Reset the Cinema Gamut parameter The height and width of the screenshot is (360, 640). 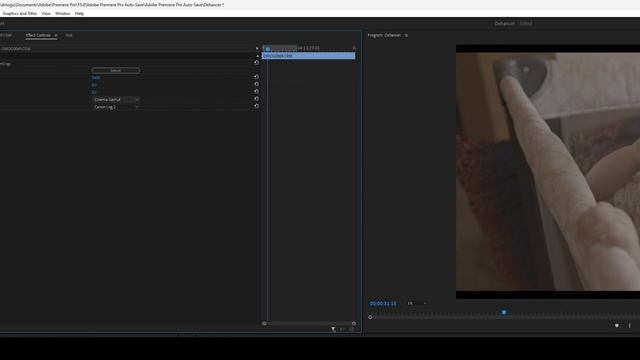pyautogui.click(x=256, y=99)
